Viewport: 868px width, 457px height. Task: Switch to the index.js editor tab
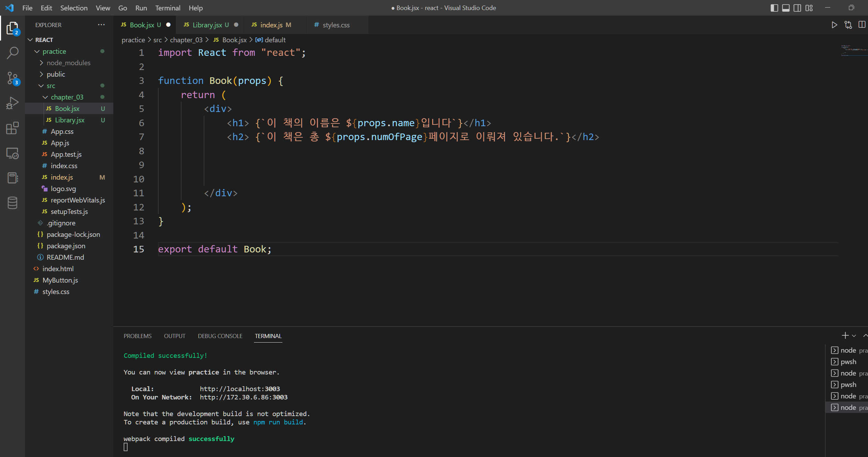[x=275, y=25]
